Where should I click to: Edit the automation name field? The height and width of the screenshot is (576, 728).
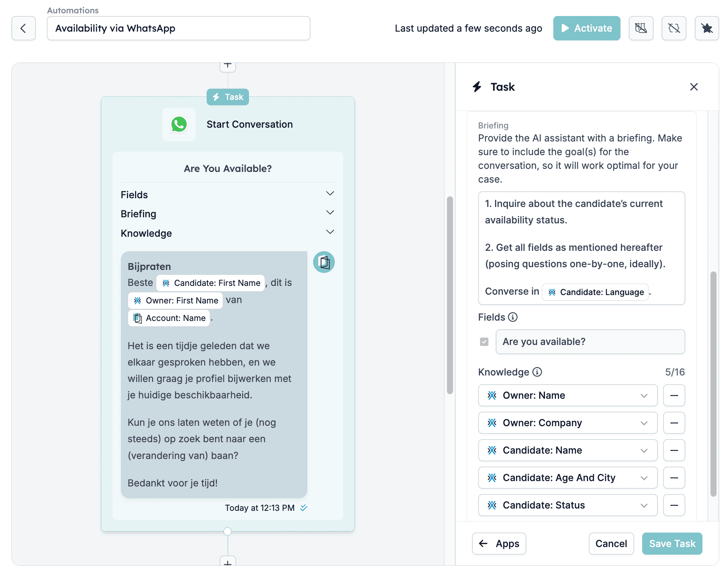pos(178,28)
